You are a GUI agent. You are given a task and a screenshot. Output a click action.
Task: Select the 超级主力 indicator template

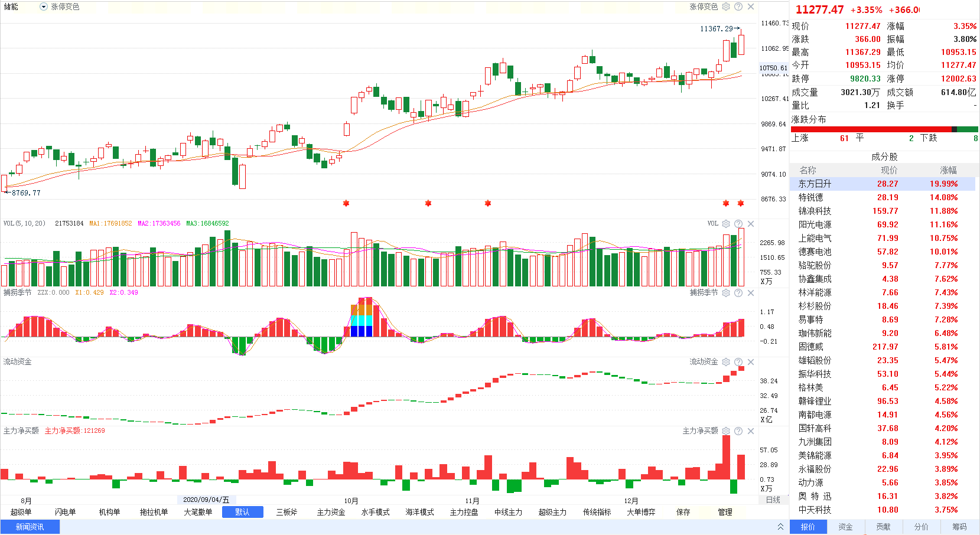pyautogui.click(x=552, y=512)
